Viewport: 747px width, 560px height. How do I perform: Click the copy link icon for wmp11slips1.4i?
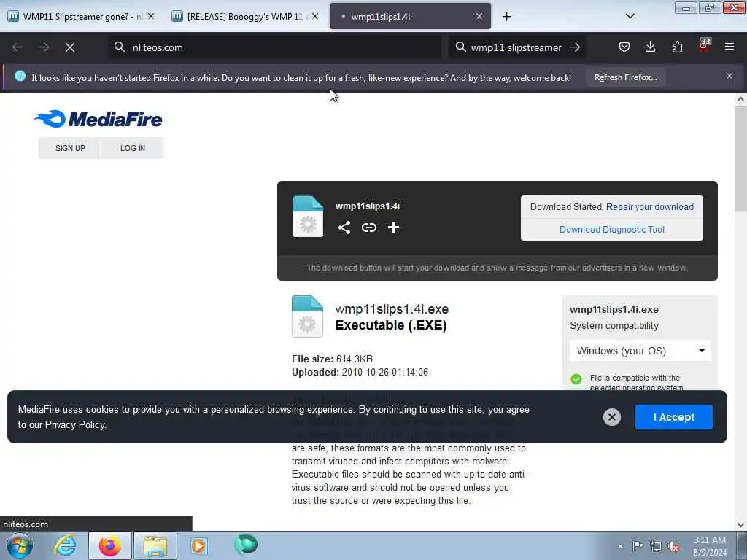368,227
